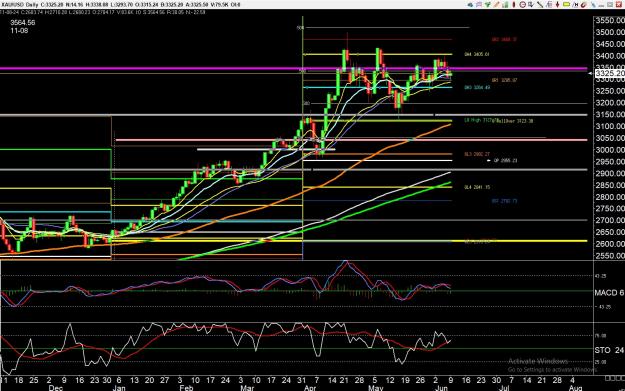Screen dimensions: 625x391
Task: Click the red swirl refresh icon
Action: 584,4
